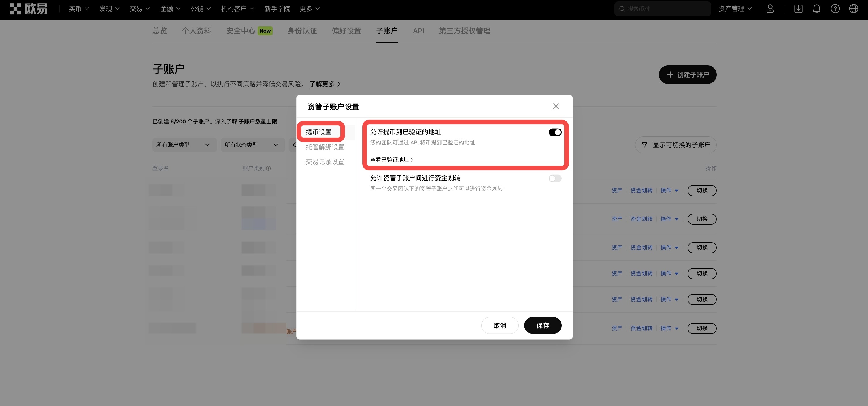
Task: Open the user profile icon
Action: click(x=770, y=9)
